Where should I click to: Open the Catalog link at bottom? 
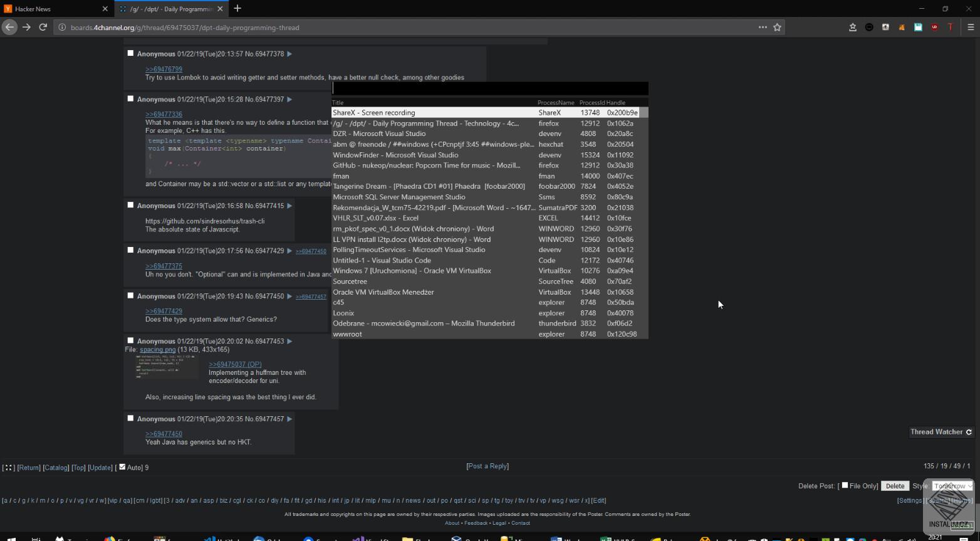pyautogui.click(x=56, y=468)
